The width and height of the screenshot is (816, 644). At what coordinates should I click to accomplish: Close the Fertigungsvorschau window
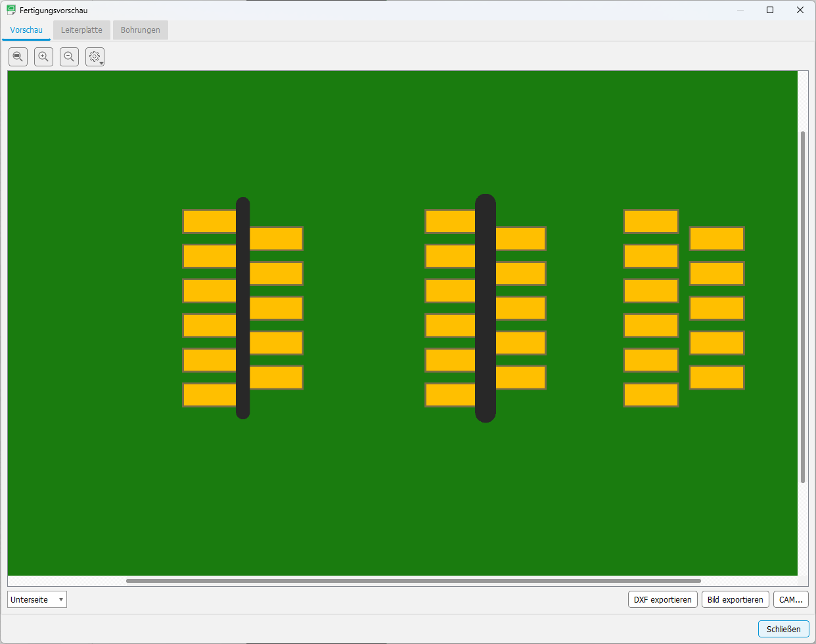click(x=800, y=10)
